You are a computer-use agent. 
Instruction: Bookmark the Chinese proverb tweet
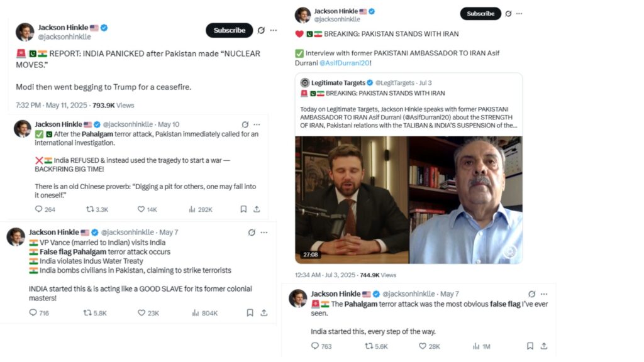pyautogui.click(x=243, y=209)
